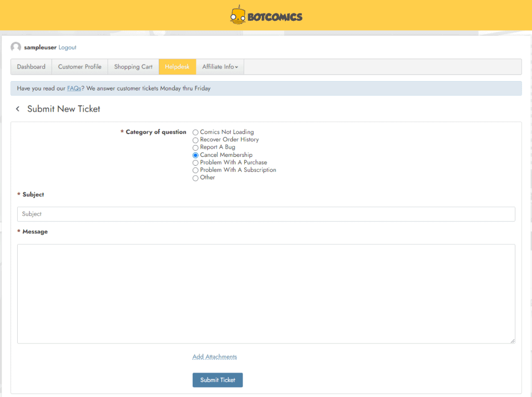Image resolution: width=532 pixels, height=397 pixels.
Task: Go back using the left chevron arrow
Action: 18,109
